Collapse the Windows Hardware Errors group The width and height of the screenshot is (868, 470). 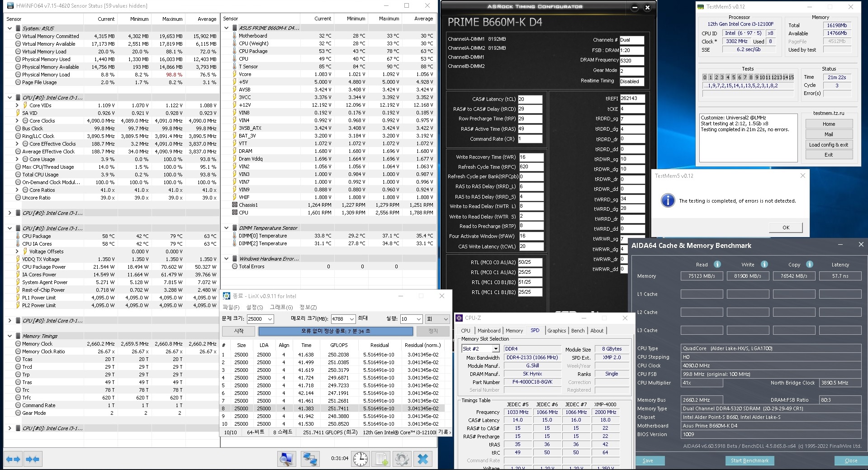(227, 259)
